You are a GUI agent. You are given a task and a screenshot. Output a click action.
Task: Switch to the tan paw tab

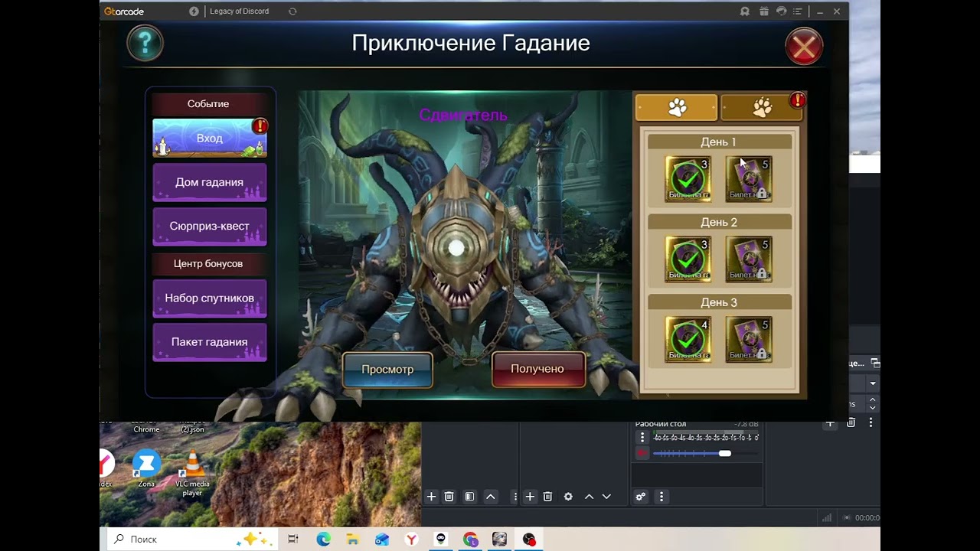[x=762, y=108]
